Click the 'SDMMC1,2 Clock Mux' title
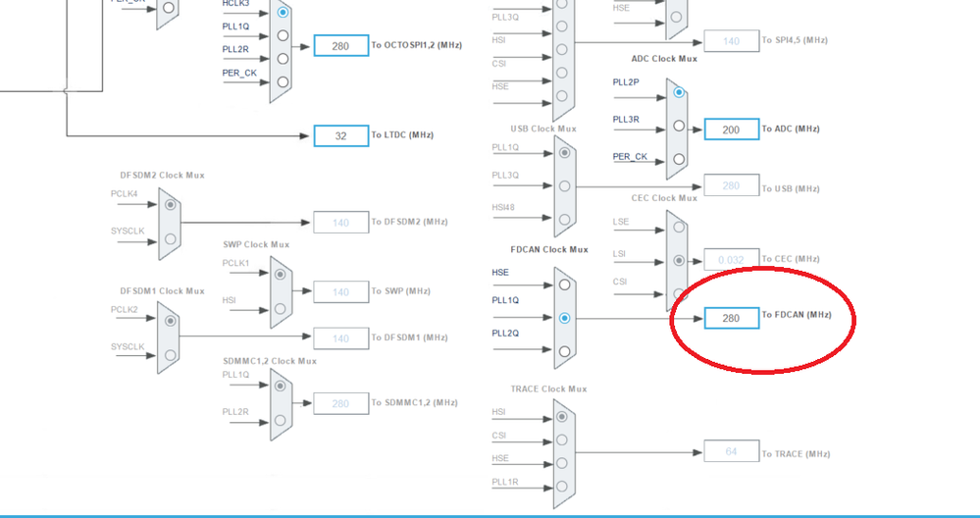980x518 pixels. coord(270,361)
